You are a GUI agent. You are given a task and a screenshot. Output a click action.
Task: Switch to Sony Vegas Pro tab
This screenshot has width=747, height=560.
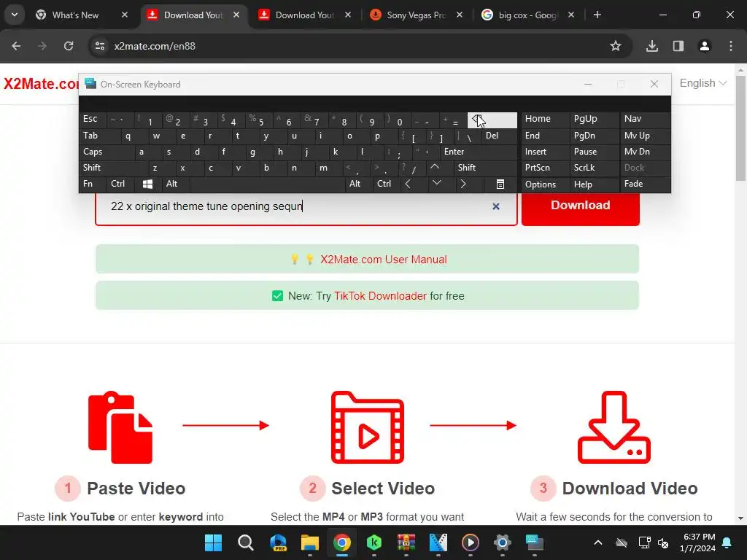coord(417,15)
